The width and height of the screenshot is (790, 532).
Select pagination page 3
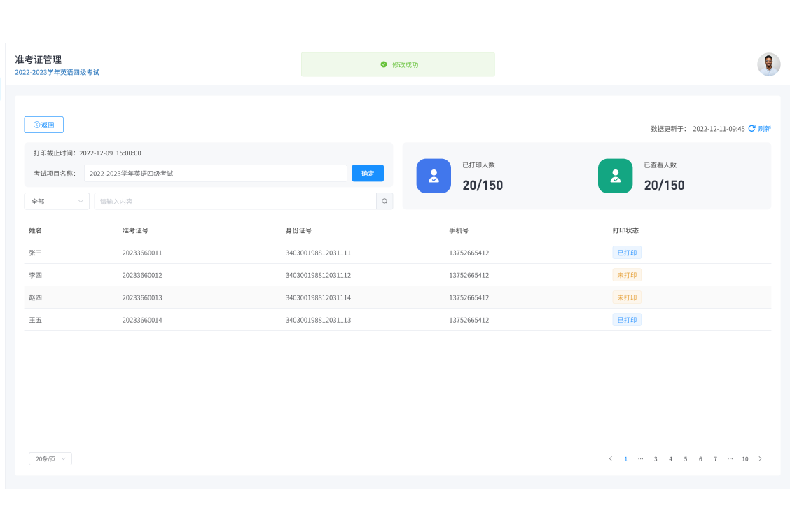[656, 459]
